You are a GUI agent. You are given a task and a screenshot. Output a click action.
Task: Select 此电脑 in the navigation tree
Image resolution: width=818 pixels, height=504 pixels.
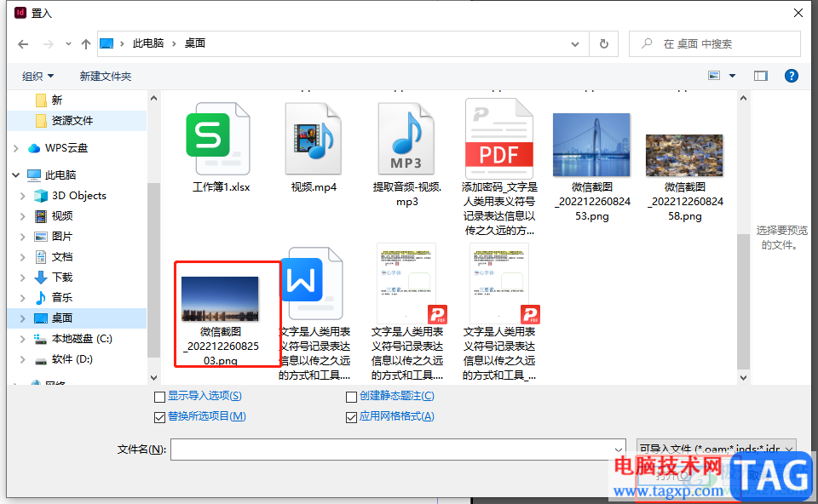60,175
